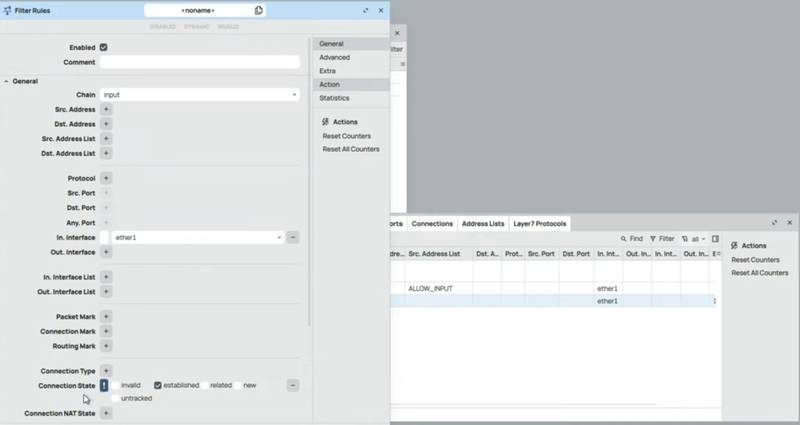Add Out. Interface List with plus button
800x425 pixels.
106,292
